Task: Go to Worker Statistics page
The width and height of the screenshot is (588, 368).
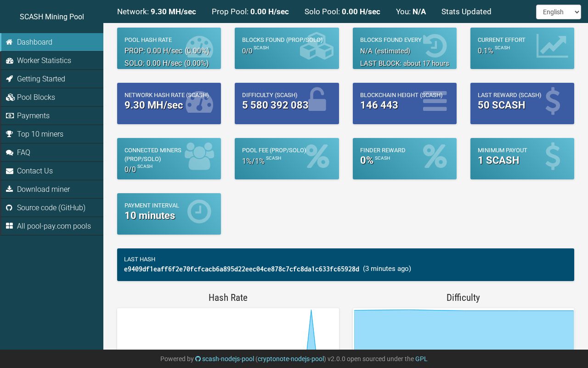Action: pyautogui.click(x=52, y=60)
